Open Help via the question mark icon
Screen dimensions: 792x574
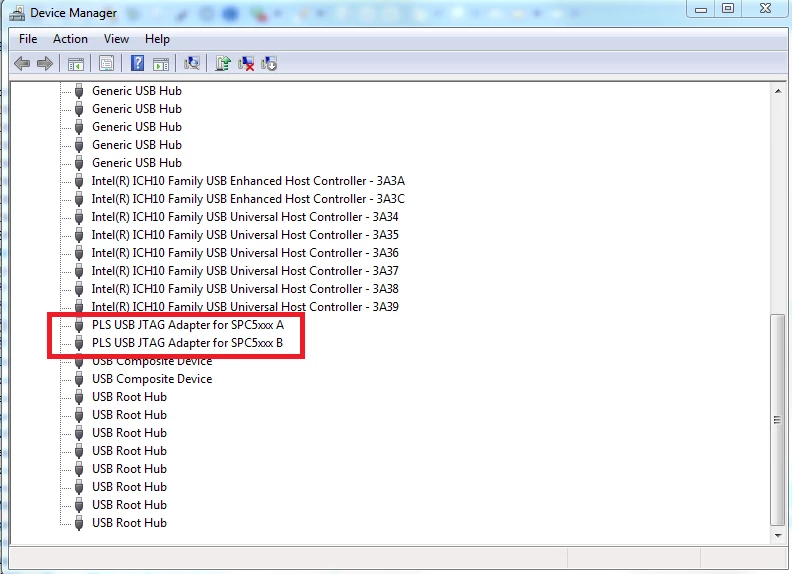(x=137, y=64)
